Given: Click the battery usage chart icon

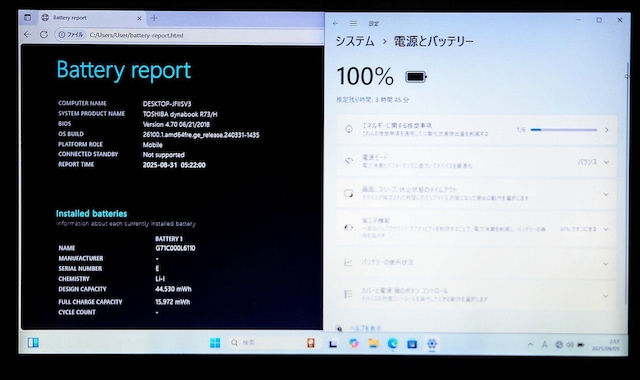Looking at the screenshot, I should [x=348, y=262].
